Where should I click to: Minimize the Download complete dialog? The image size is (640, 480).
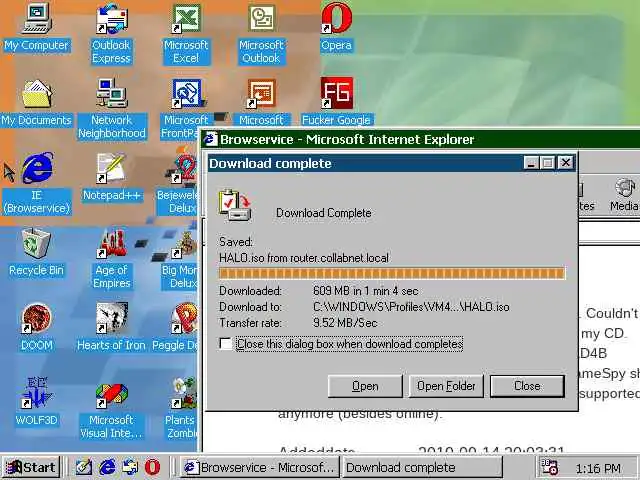(531, 163)
